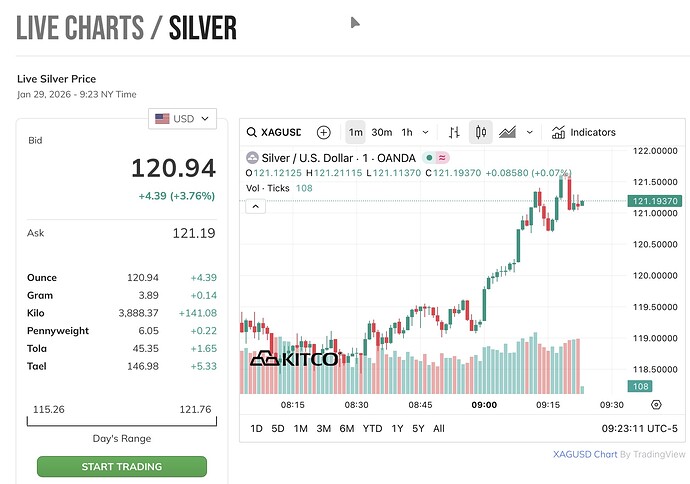Select the bar chart style icon
690x484 pixels.
(454, 132)
